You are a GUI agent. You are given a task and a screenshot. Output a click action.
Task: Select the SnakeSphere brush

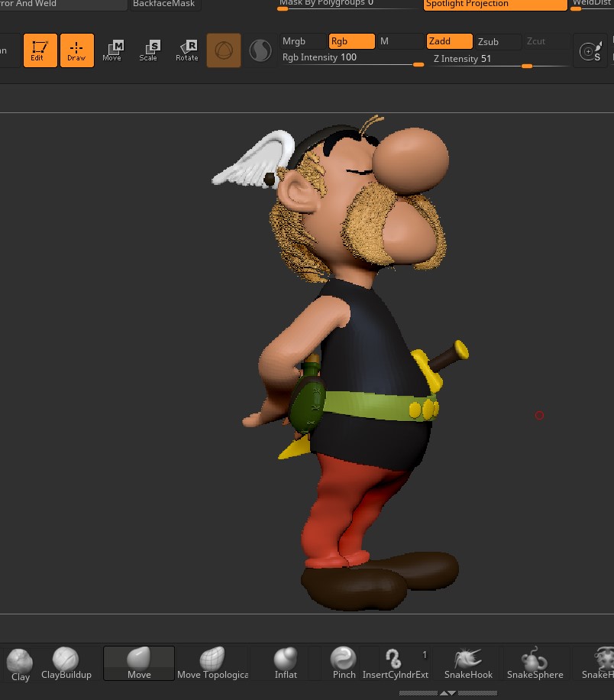pyautogui.click(x=535, y=663)
